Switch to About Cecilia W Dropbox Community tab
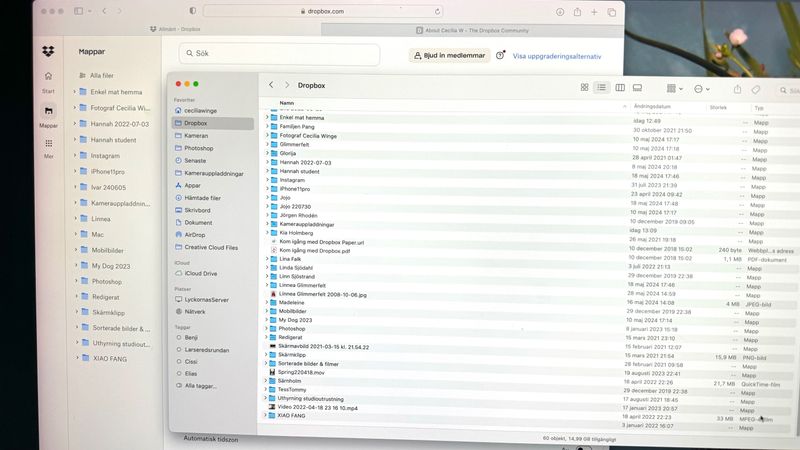This screenshot has width=800, height=450. click(472, 31)
